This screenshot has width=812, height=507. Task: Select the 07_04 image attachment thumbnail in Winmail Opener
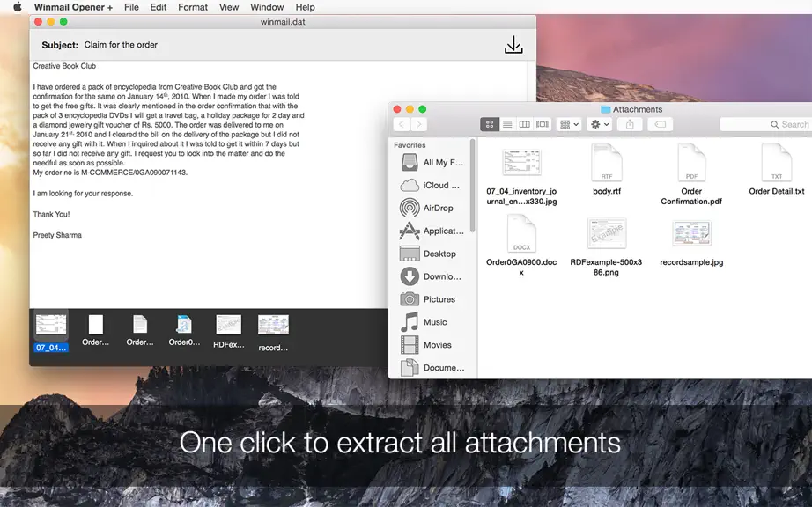[x=51, y=326]
